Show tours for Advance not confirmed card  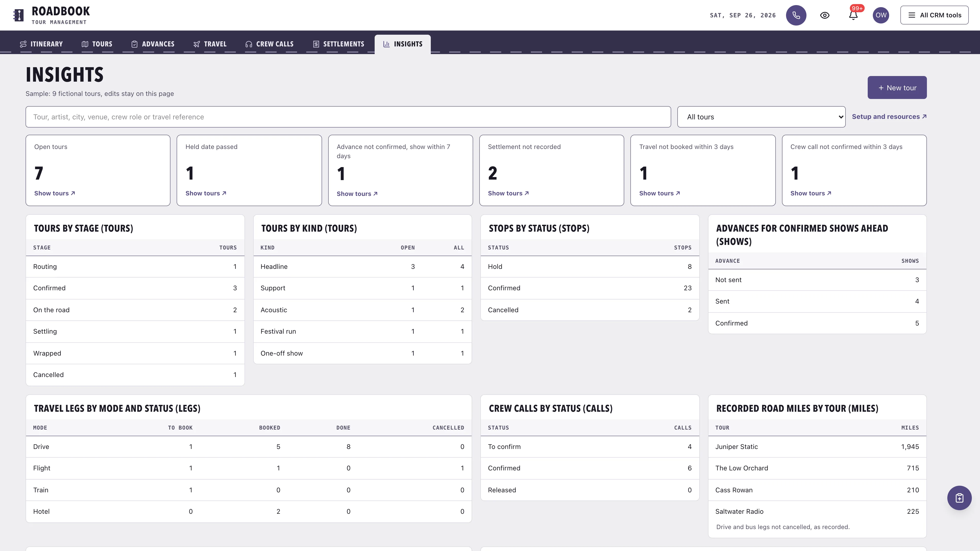coord(357,194)
